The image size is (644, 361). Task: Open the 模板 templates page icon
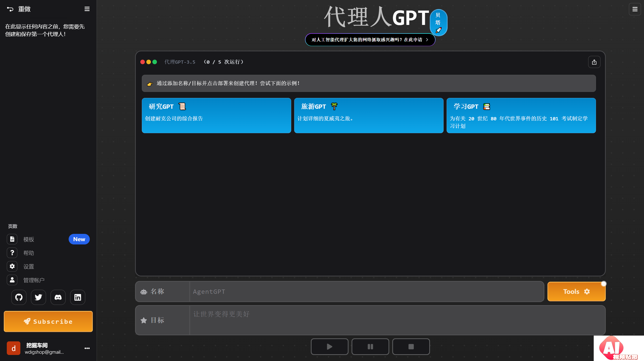[x=12, y=239]
